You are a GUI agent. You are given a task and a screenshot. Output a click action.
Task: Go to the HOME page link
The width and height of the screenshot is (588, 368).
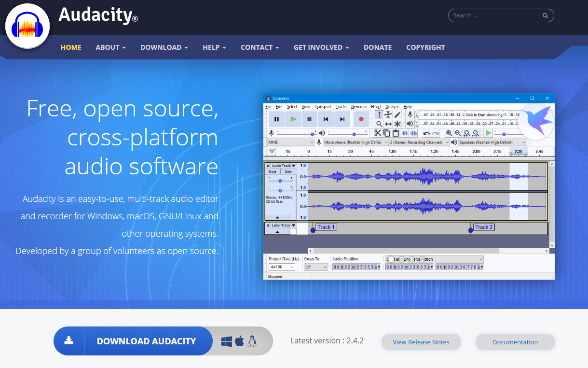71,47
